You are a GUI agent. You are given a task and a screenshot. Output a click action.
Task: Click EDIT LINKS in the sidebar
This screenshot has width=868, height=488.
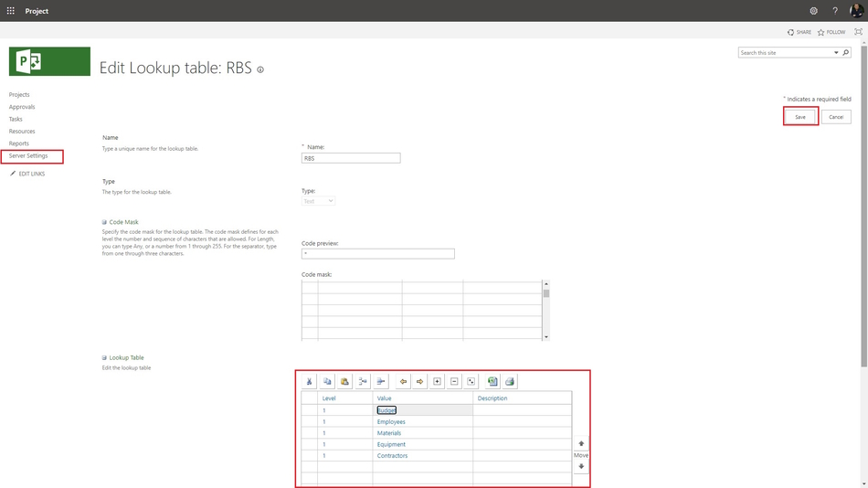click(27, 174)
